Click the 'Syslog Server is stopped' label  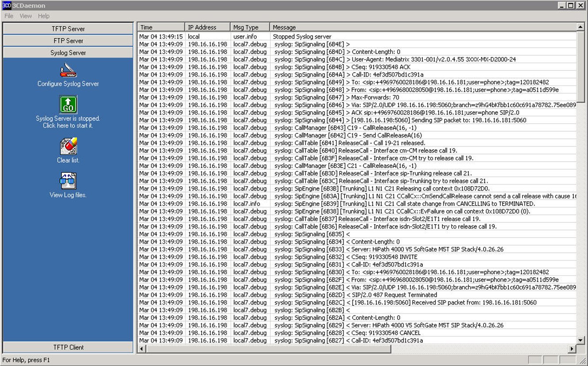point(68,122)
